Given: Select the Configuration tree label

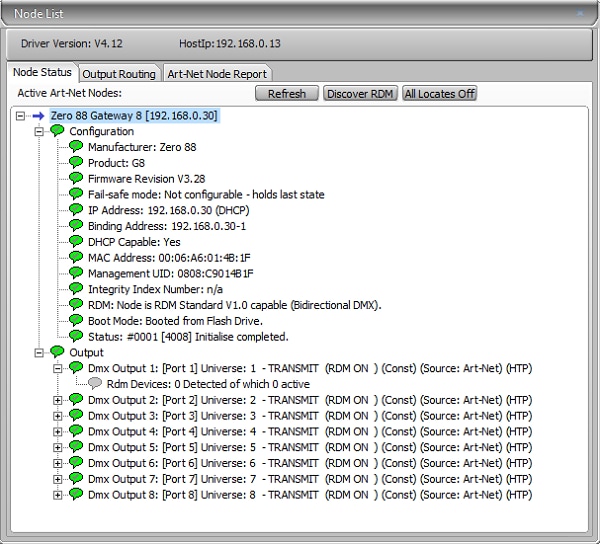Looking at the screenshot, I should tap(101, 132).
